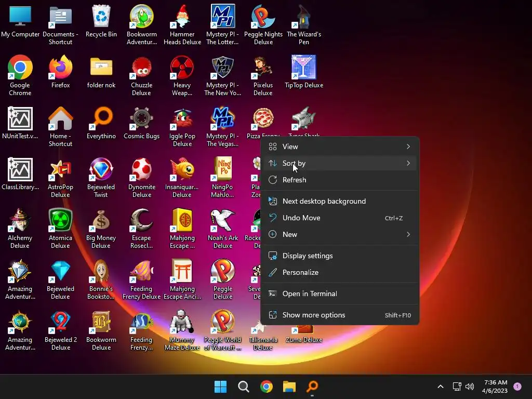Select the Big Money Deluxe icon
The width and height of the screenshot is (532, 399).
[101, 228]
